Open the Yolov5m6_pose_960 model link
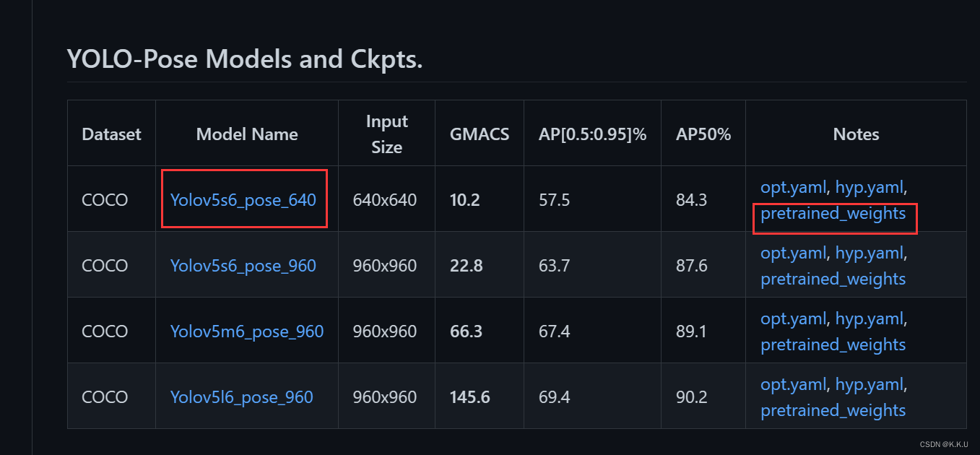Screen dimensions: 980x455 coord(247,331)
